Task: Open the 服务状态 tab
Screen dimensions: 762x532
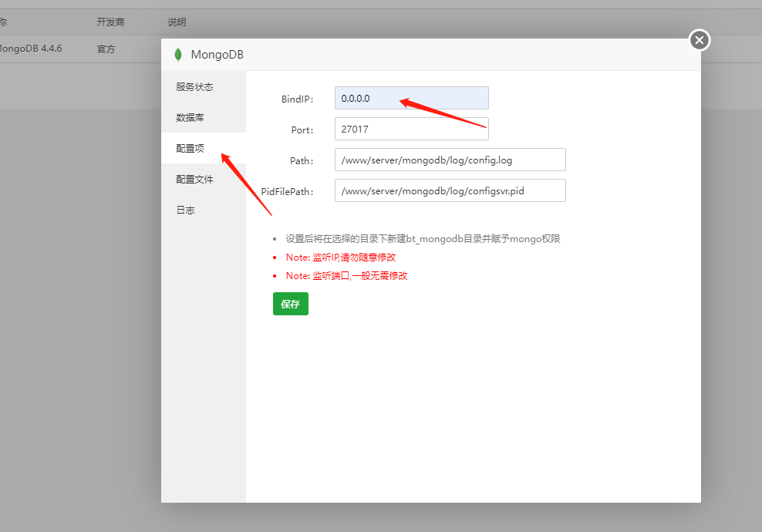Action: tap(204, 87)
